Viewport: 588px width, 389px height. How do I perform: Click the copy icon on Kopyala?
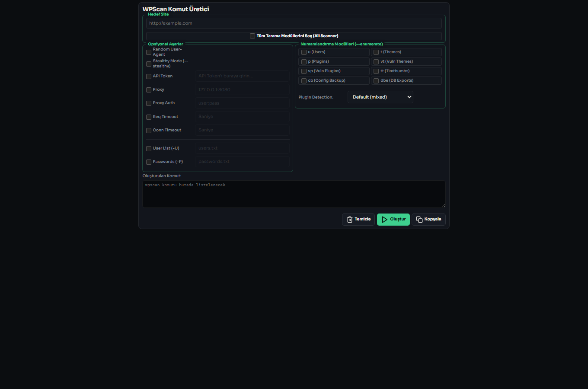coord(419,220)
